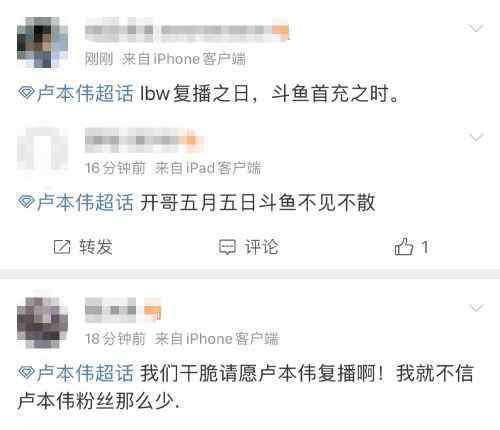The height and width of the screenshot is (430, 500).
Task: Open blurred username of 16分钟前 post
Action: [x=143, y=139]
